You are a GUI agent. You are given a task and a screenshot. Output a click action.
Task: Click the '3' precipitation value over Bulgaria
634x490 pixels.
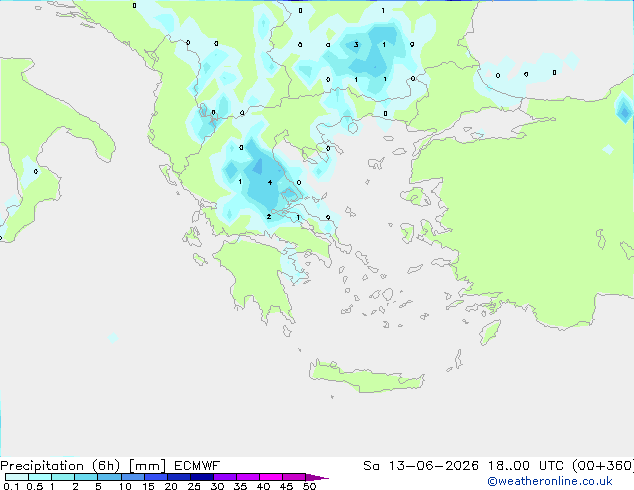coord(356,44)
